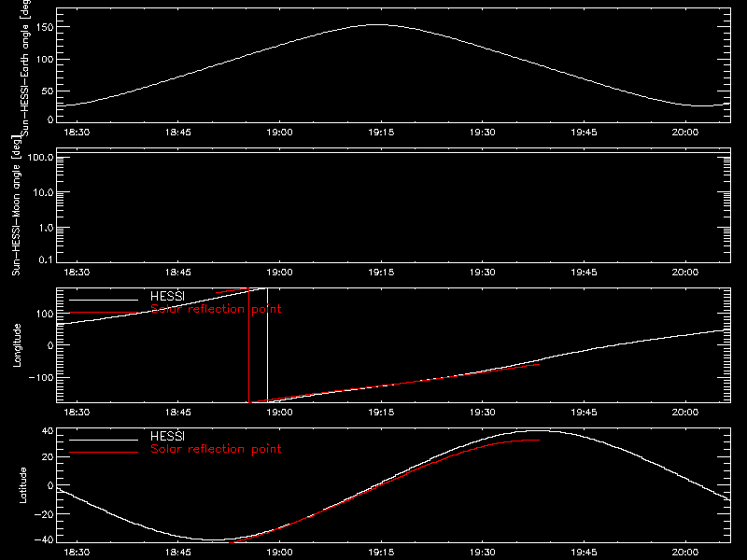Click 18:45 label under Longitude plot

click(x=178, y=413)
